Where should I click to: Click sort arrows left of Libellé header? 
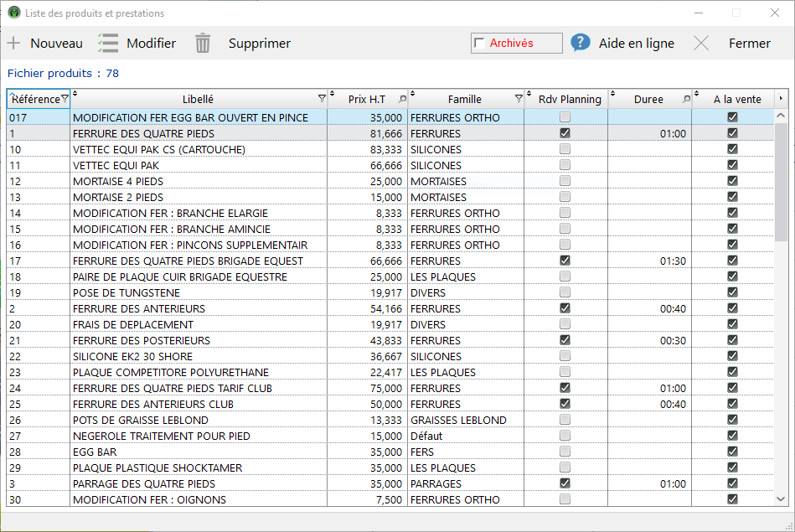click(75, 93)
